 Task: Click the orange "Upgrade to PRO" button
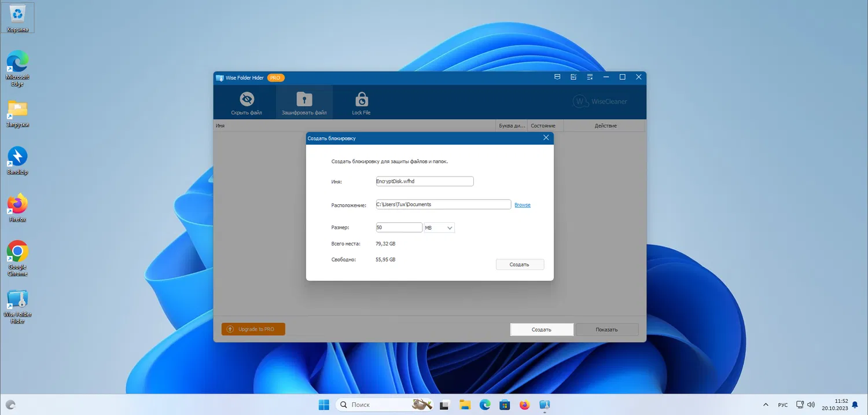(253, 329)
